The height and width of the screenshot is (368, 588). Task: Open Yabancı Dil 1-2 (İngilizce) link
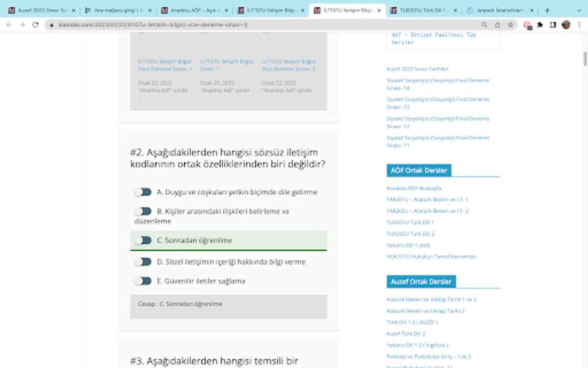tap(417, 345)
